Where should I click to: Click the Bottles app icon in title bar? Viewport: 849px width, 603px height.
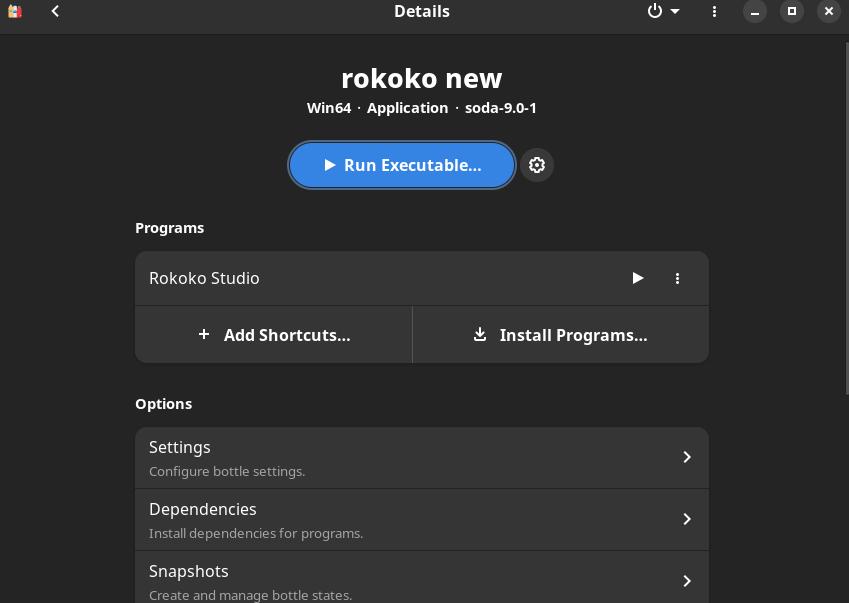tap(15, 11)
